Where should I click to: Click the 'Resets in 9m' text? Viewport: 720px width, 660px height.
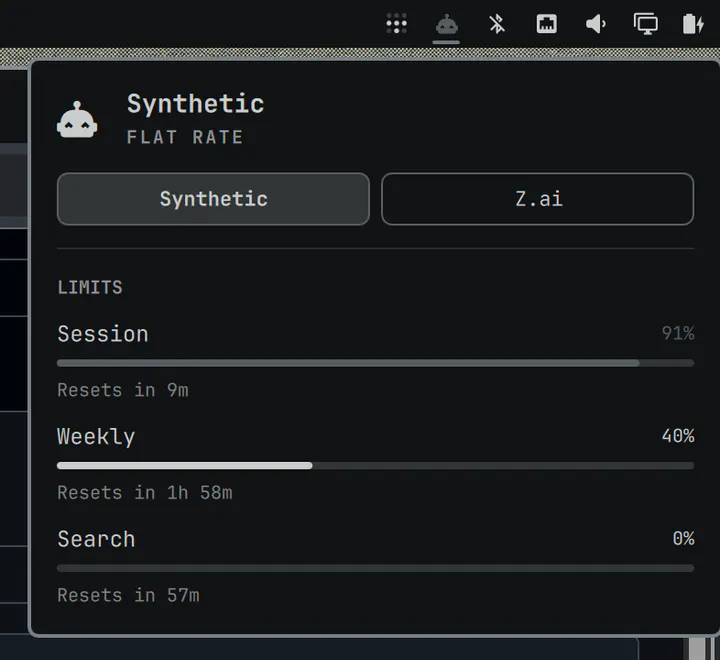tap(123, 390)
